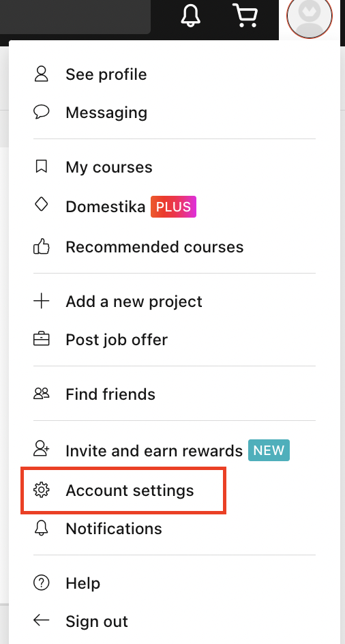Open the notifications bell in the top bar
Image resolution: width=345 pixels, height=644 pixels.
191,16
